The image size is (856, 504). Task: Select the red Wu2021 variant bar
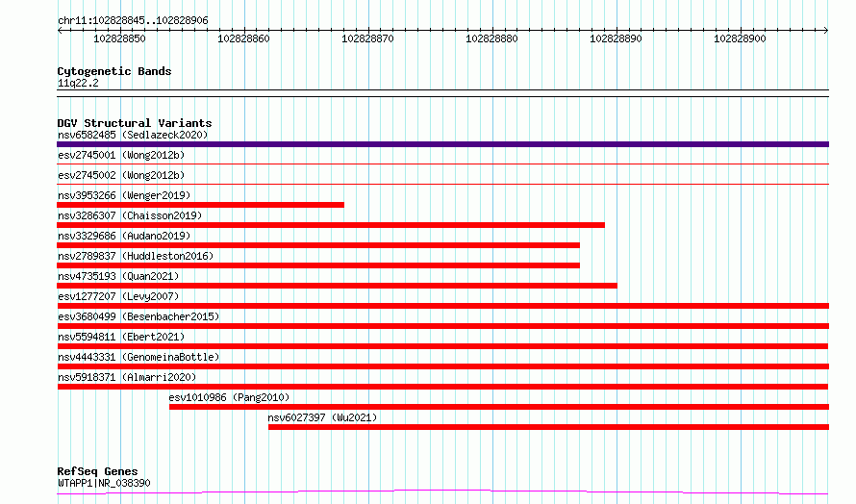pos(548,427)
